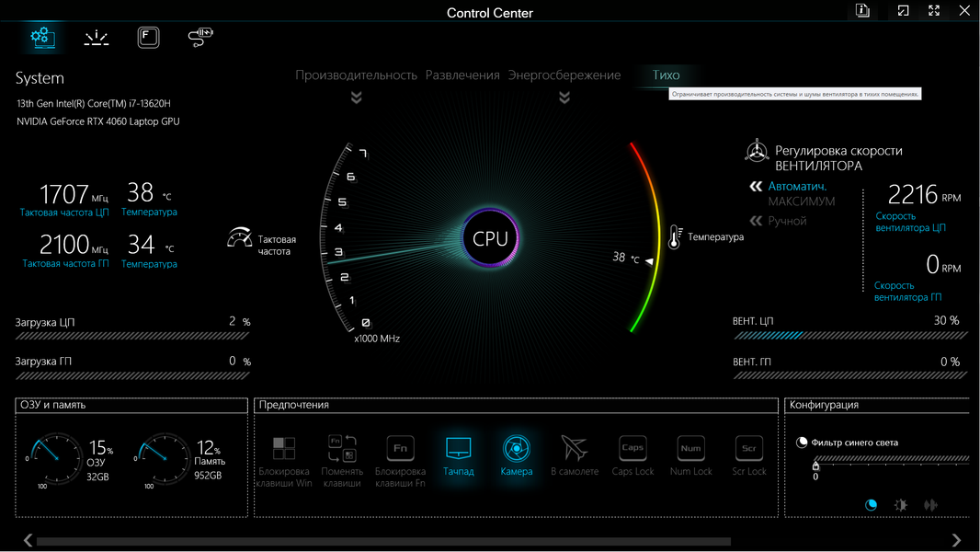Select the Тихо power mode tab

click(x=666, y=75)
